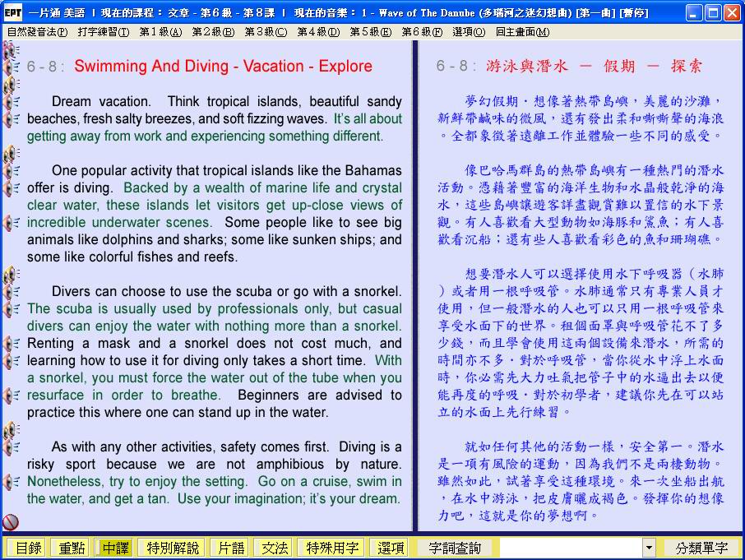This screenshot has width=745, height=560.
Task: Play audio for 'Backed by a wealth' sentence
Action: pyautogui.click(x=12, y=188)
